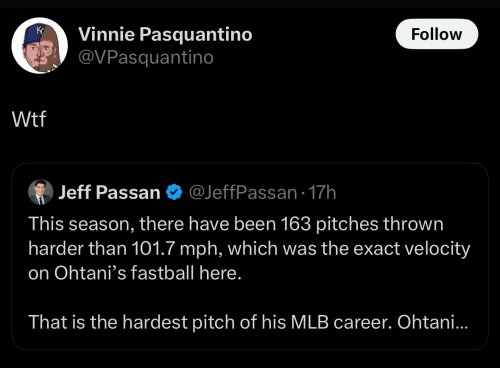This screenshot has height=368, width=500.
Task: Click the line 'on Ohtani's fastball here.'
Action: pyautogui.click(x=135, y=273)
